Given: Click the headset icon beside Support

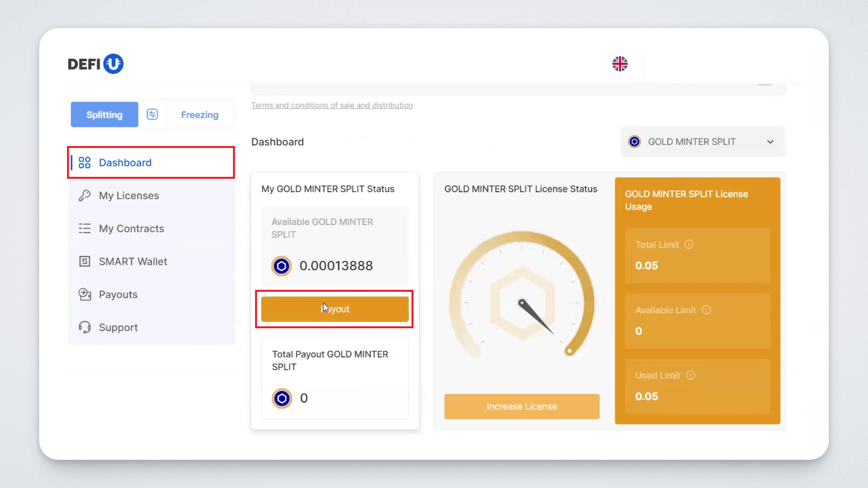Looking at the screenshot, I should [85, 327].
